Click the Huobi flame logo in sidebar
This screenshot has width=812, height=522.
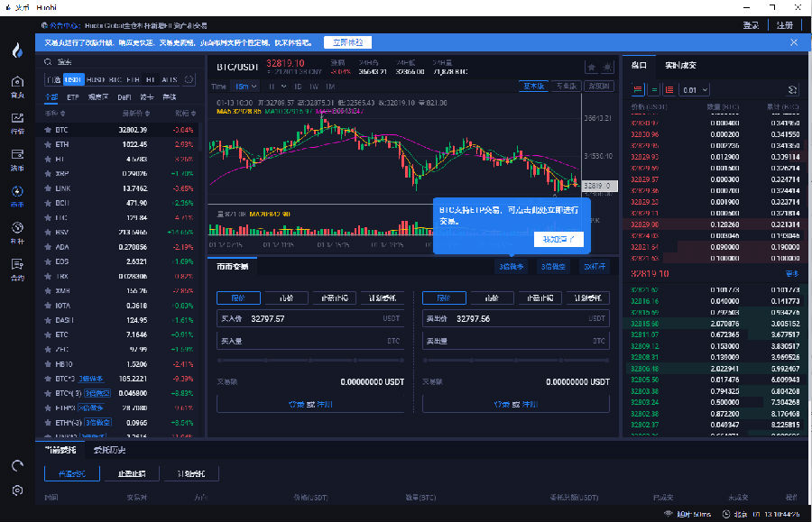click(18, 50)
